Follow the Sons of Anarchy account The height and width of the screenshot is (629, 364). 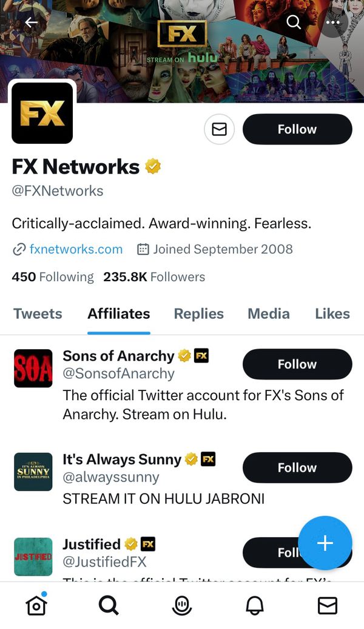(x=297, y=364)
